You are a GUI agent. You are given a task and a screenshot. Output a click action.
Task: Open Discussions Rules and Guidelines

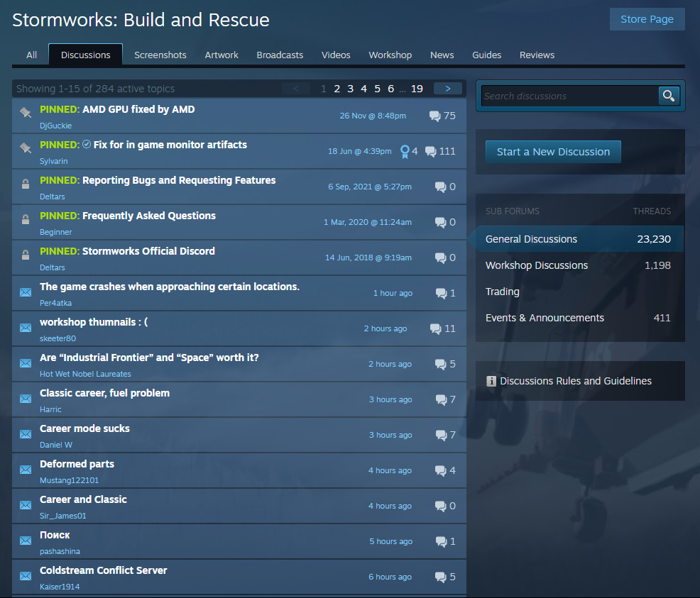pyautogui.click(x=576, y=381)
